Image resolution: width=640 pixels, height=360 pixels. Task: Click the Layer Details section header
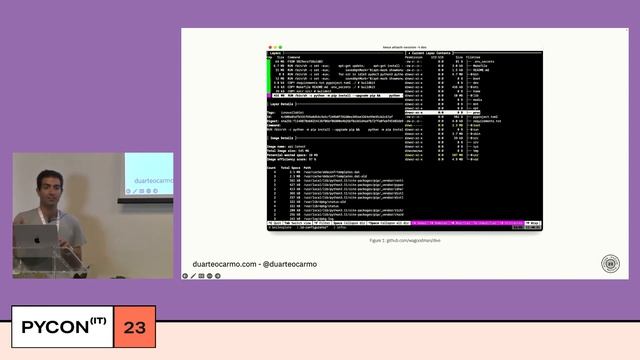pos(282,104)
